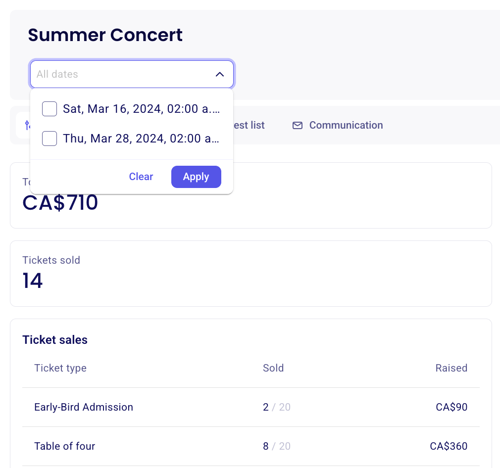Viewport: 500px width, 468px height.
Task: Click the Communication envelope icon
Action: 297,125
